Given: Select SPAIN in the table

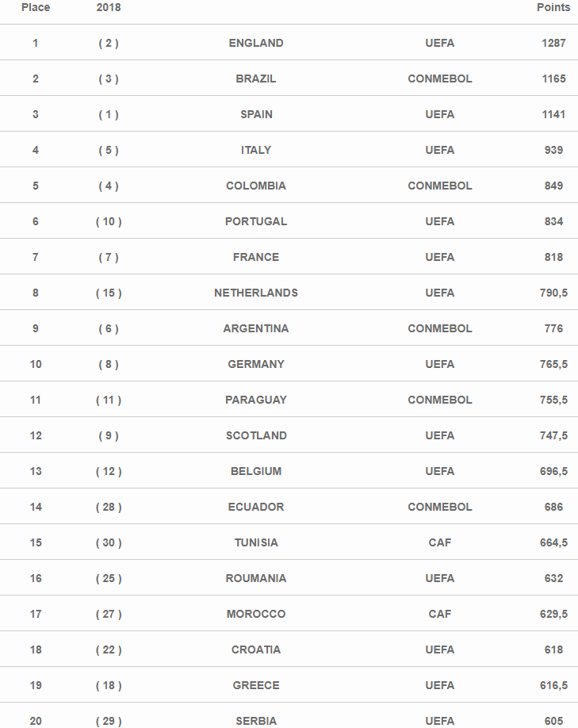Looking at the screenshot, I should [256, 114].
